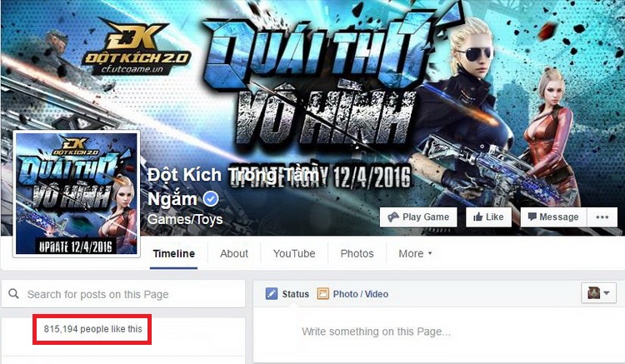Click the Write something on this Page box
Viewport: 625px width, 364px height.
[376, 332]
